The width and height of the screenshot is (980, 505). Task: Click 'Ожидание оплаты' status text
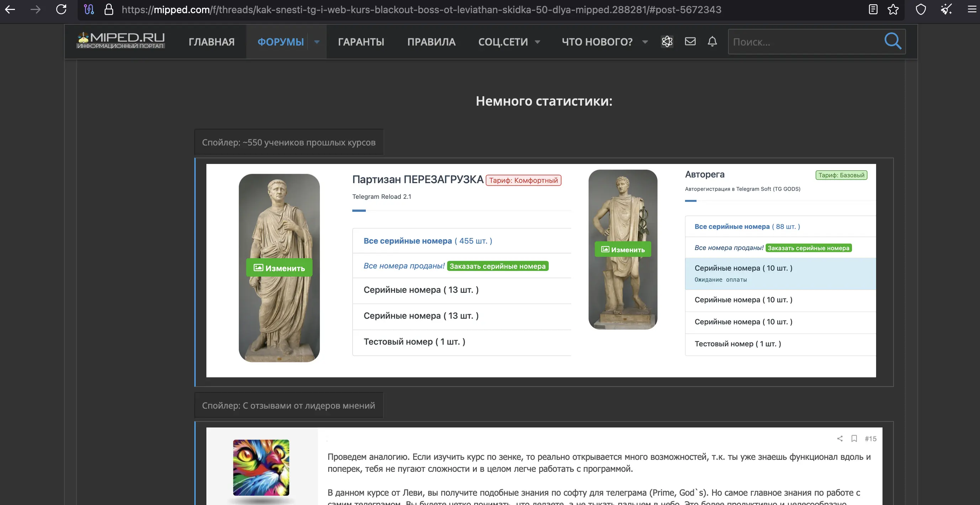coord(721,280)
